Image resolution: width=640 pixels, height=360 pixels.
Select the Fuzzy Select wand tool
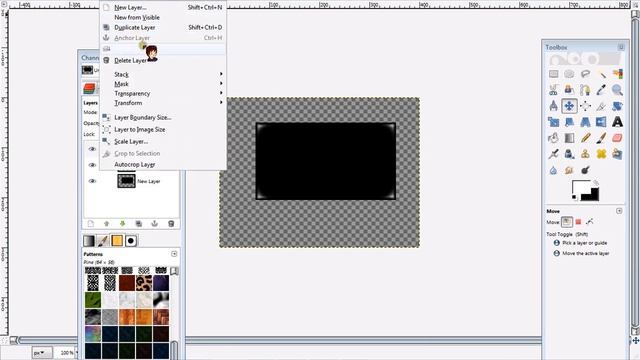pos(601,74)
